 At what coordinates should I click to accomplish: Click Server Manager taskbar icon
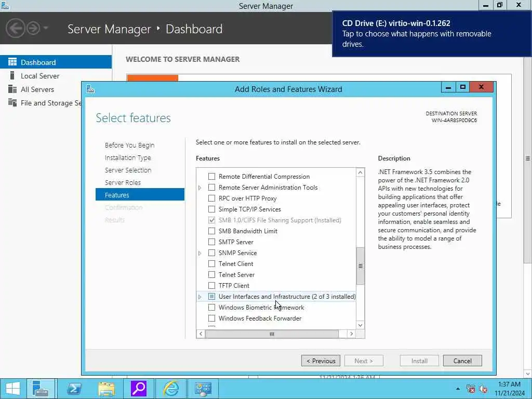coord(41,389)
